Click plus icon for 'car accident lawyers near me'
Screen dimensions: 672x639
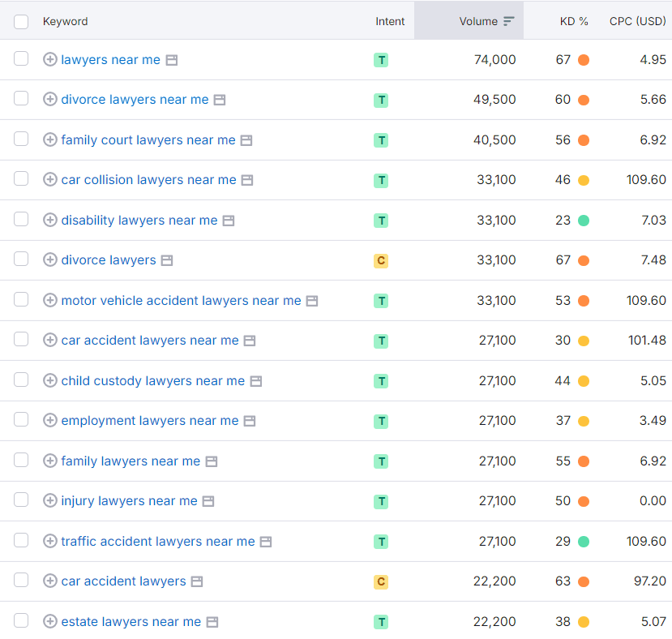coord(50,340)
